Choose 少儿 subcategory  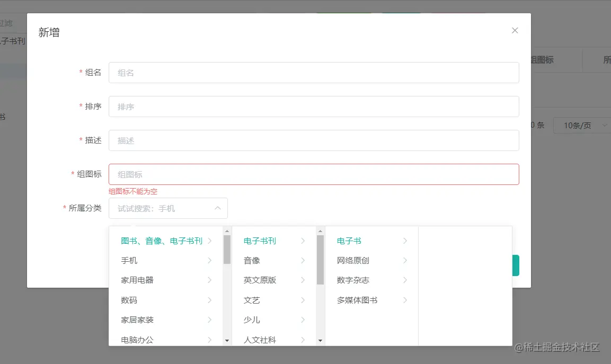pyautogui.click(x=252, y=319)
